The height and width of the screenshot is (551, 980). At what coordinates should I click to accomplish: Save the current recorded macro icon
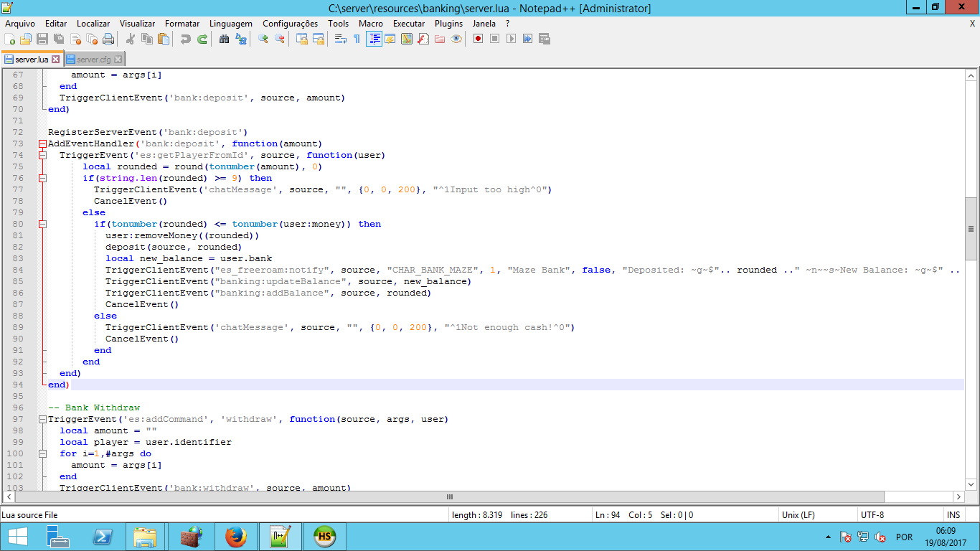coord(545,39)
